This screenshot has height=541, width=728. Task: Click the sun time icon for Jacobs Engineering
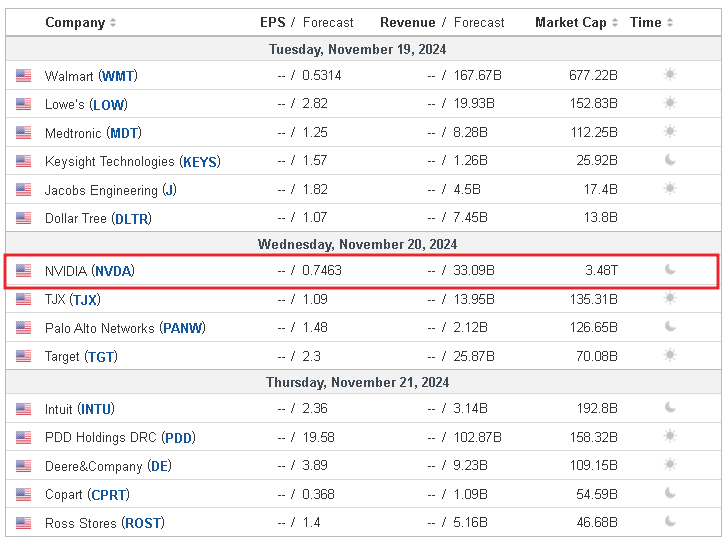(670, 189)
